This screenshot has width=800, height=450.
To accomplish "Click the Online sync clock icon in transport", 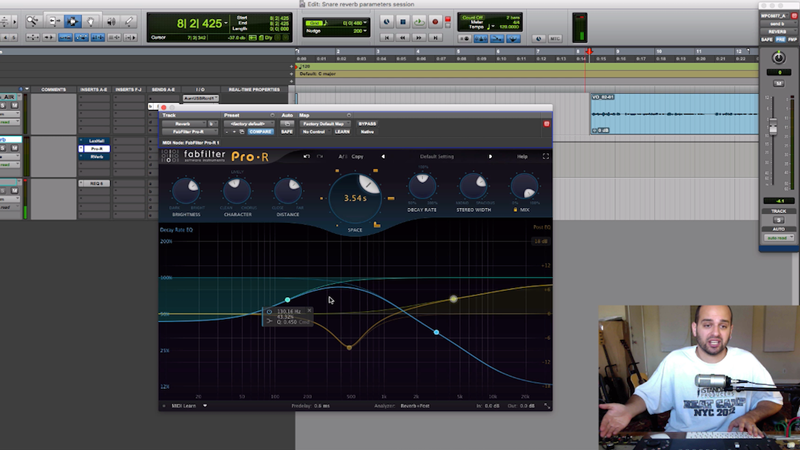I will pyautogui.click(x=386, y=21).
